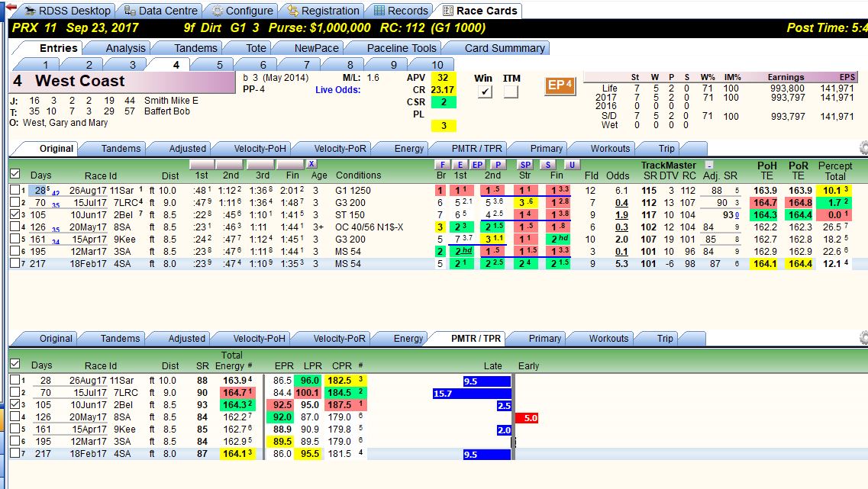Image resolution: width=868 pixels, height=489 pixels.
Task: Uncheck 10Jun17 2Bel row in upper table
Action: point(15,214)
